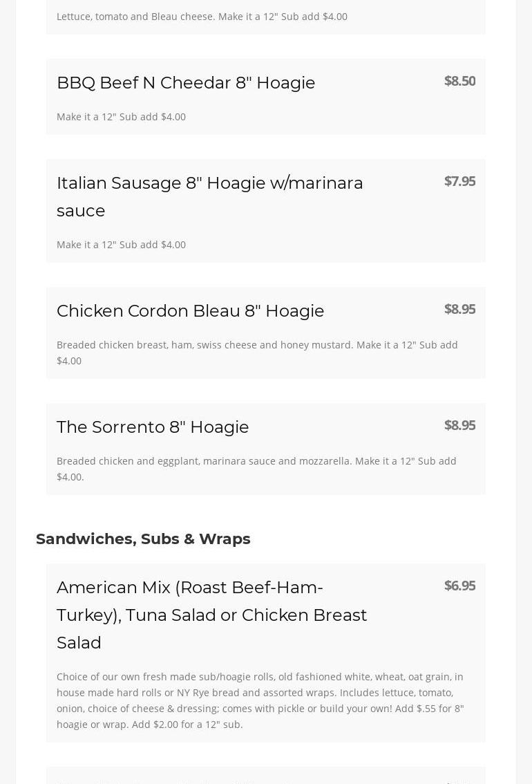
Task: Select the $8.50 price of BBQ Beef hoagie
Action: point(459,81)
